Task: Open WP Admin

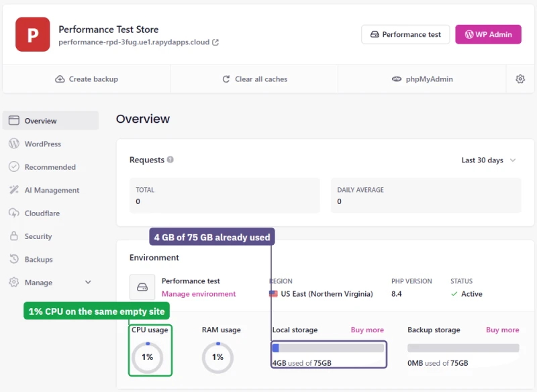Action: tap(489, 34)
